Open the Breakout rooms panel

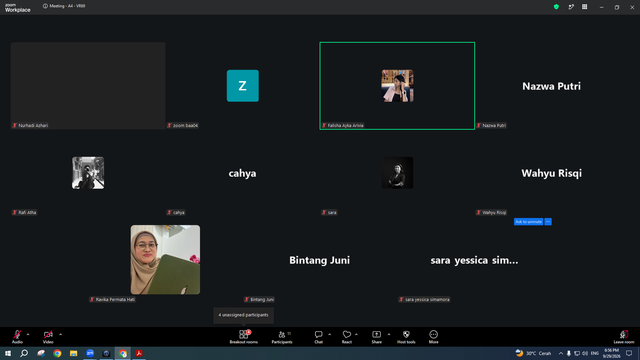(x=243, y=337)
